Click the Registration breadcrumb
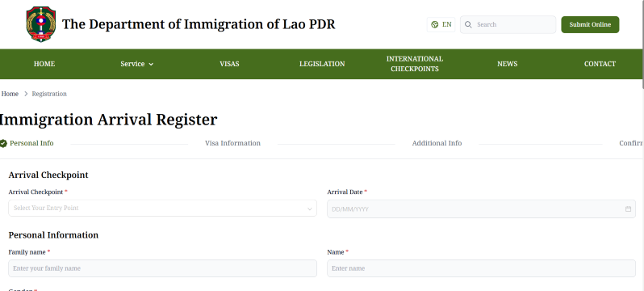This screenshot has height=291, width=644. pyautogui.click(x=49, y=94)
